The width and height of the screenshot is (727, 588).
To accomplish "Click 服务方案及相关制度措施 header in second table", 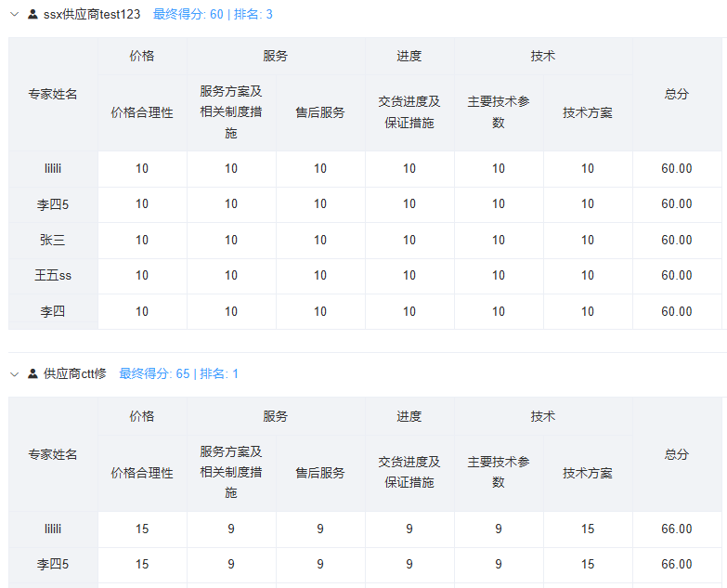I will (231, 472).
